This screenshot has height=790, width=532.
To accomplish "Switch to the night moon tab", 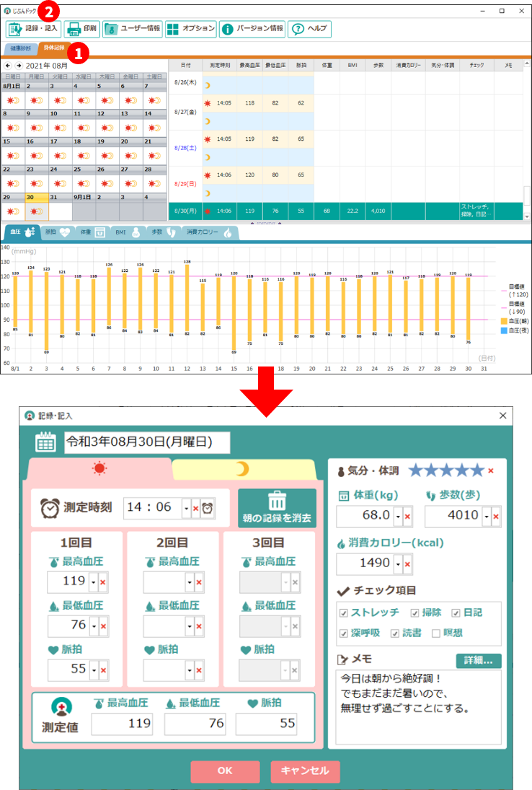I will click(x=243, y=470).
